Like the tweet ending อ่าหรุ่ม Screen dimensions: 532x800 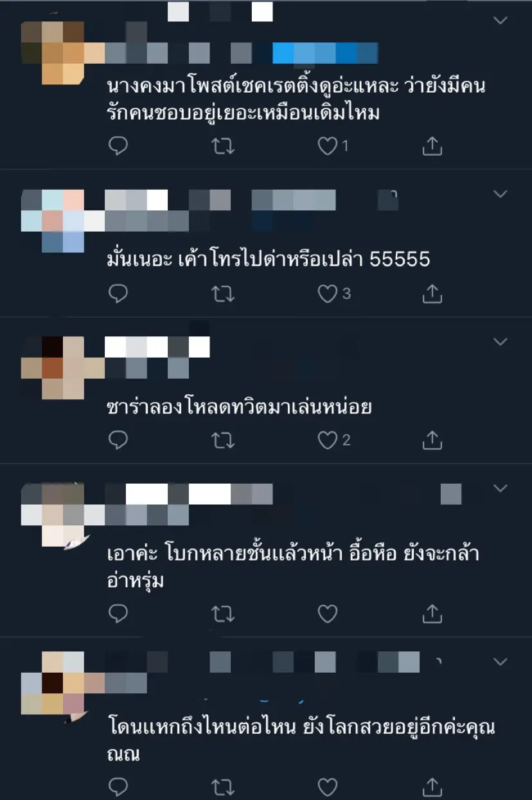[x=328, y=614]
